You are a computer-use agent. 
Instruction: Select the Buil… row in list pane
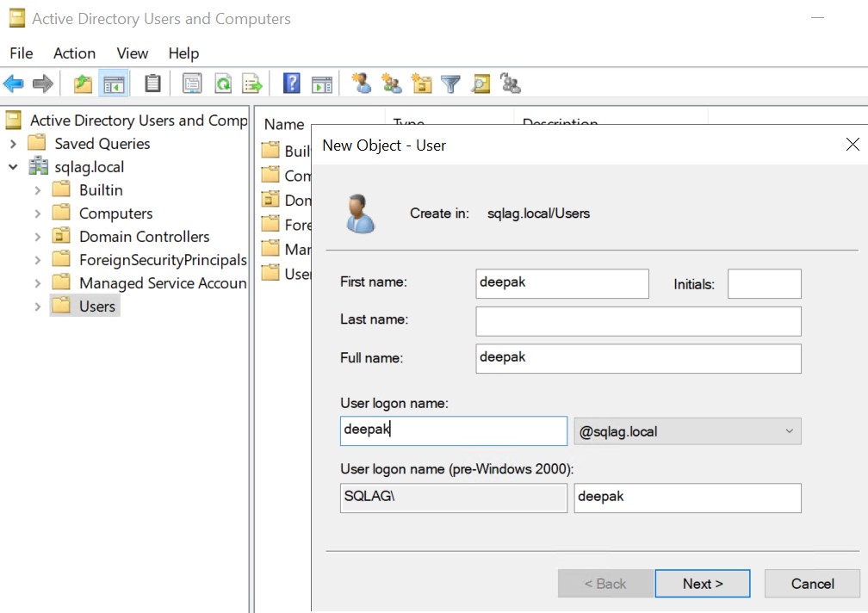(286, 151)
